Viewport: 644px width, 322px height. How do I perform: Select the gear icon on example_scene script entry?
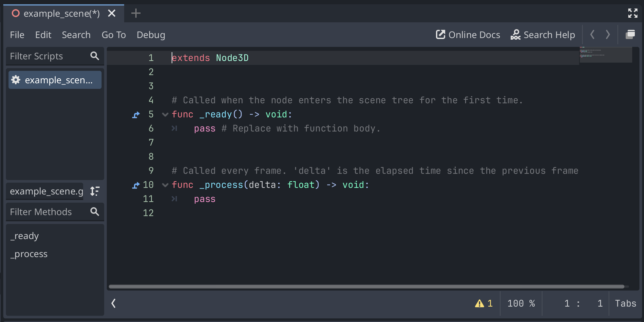15,80
